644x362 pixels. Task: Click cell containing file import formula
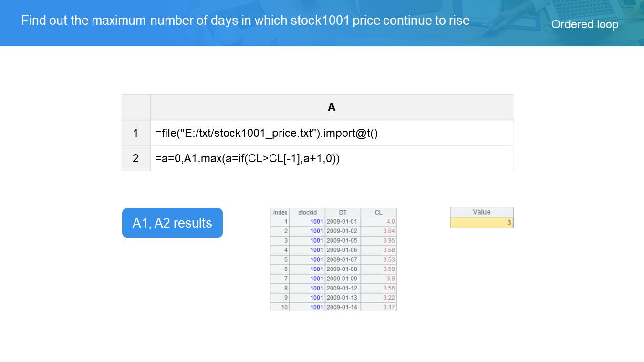(x=332, y=133)
